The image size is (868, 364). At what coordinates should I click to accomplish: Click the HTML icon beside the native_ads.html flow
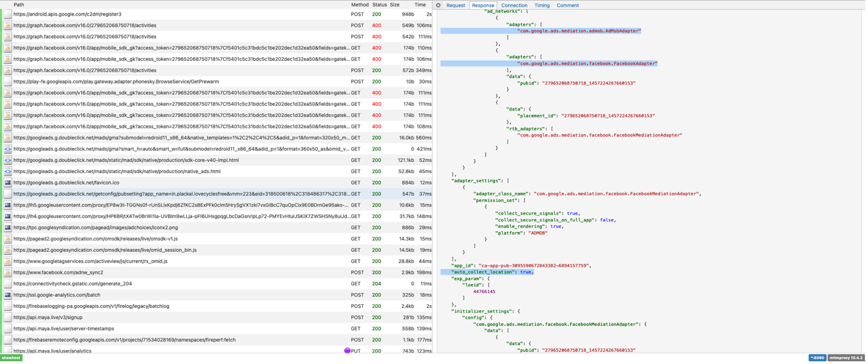tap(8, 171)
